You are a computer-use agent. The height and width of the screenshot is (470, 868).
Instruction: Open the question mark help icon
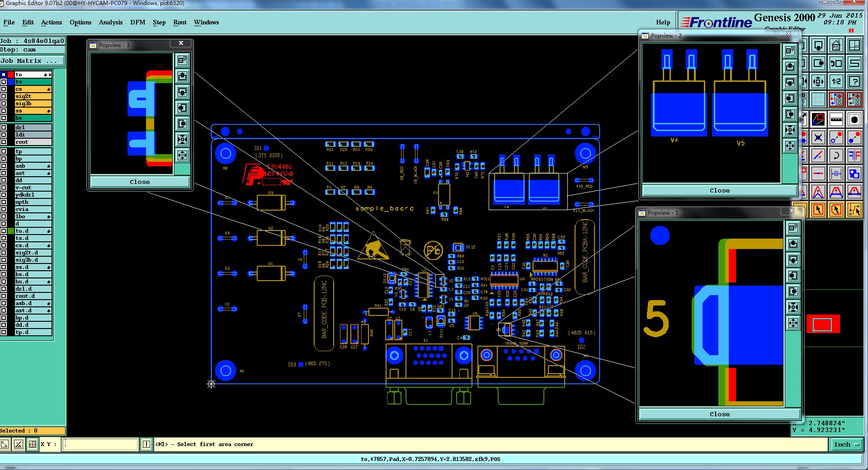coord(854,82)
